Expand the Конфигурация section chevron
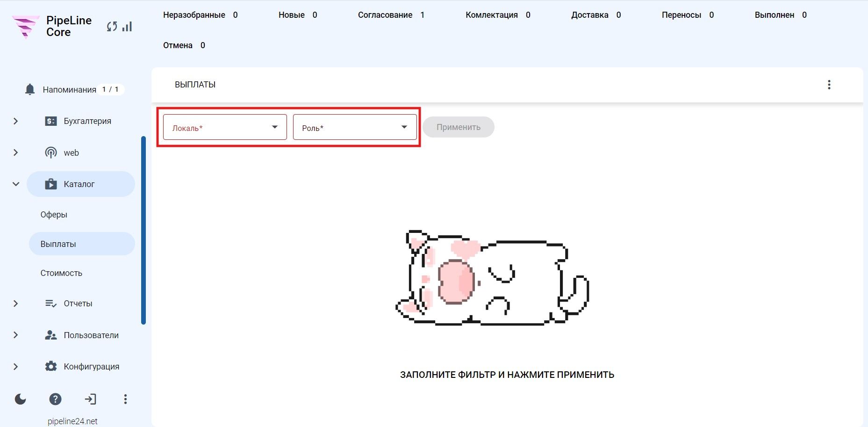868x427 pixels. point(16,367)
